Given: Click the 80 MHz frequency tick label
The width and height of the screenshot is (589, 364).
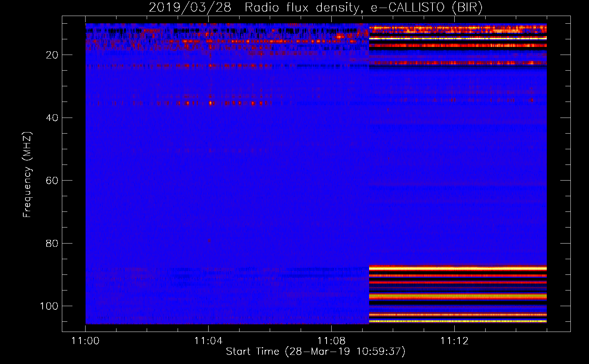Looking at the screenshot, I should (x=52, y=243).
